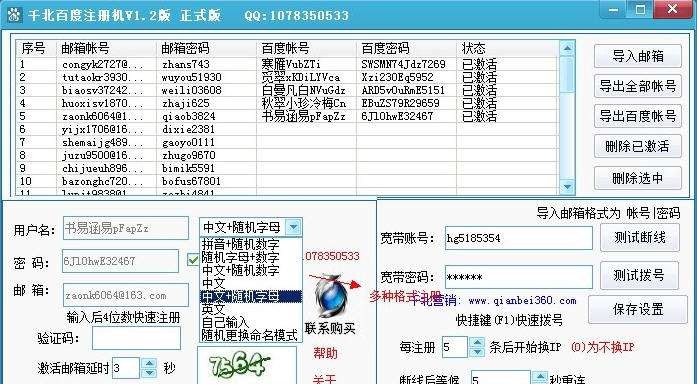The height and width of the screenshot is (384, 697).
Task: Select highlighted 中文+随机字母 list option
Action: (x=251, y=296)
